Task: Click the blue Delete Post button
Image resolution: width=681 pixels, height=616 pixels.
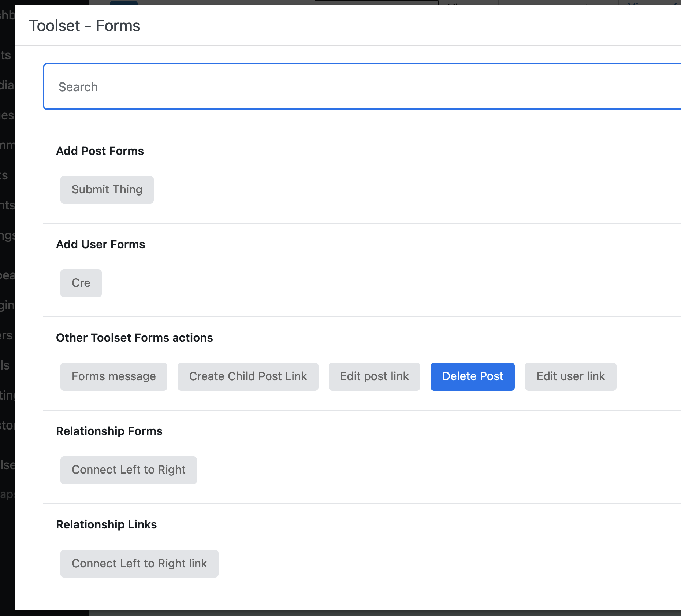Action: 473,376
